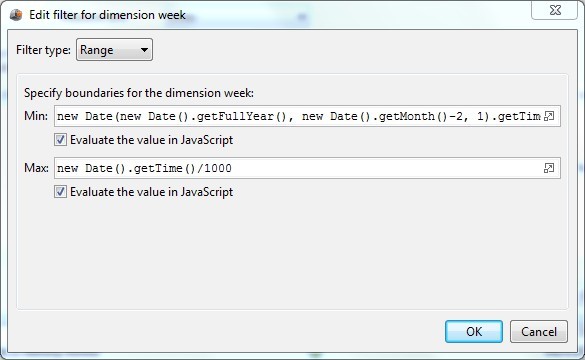Click the "Specify boundaries for the dimension week" text

139,93
